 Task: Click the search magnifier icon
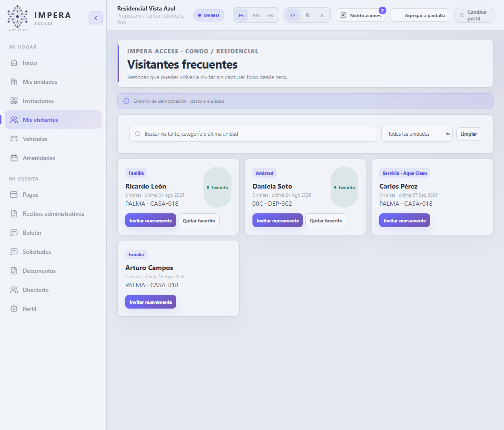(x=138, y=134)
